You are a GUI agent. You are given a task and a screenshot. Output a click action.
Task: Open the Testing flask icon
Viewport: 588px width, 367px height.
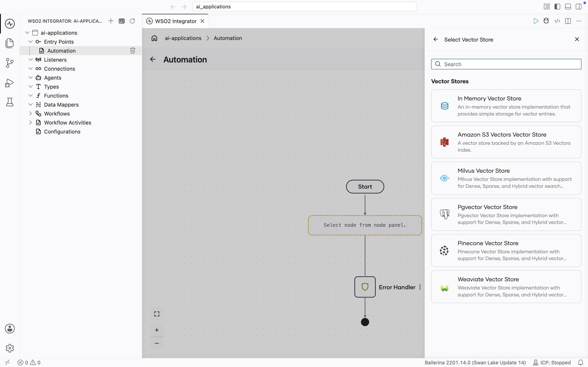tap(10, 102)
